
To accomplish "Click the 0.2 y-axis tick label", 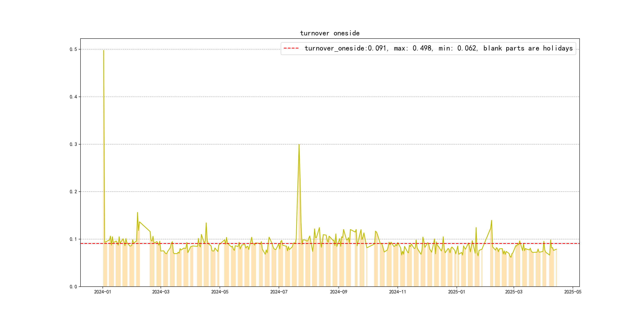I will click(x=73, y=192).
